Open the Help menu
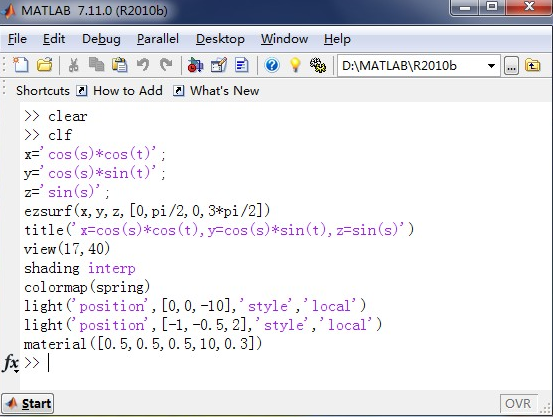 pos(337,38)
